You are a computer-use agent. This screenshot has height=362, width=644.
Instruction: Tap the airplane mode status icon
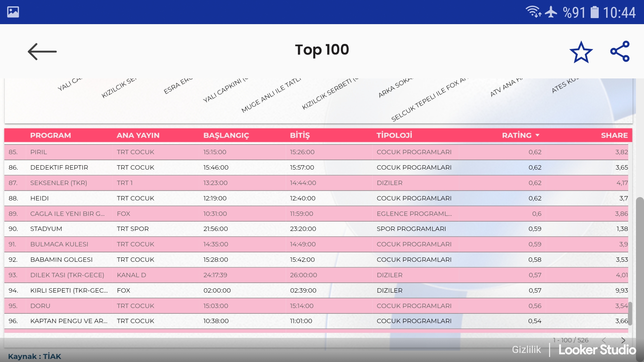pyautogui.click(x=551, y=12)
